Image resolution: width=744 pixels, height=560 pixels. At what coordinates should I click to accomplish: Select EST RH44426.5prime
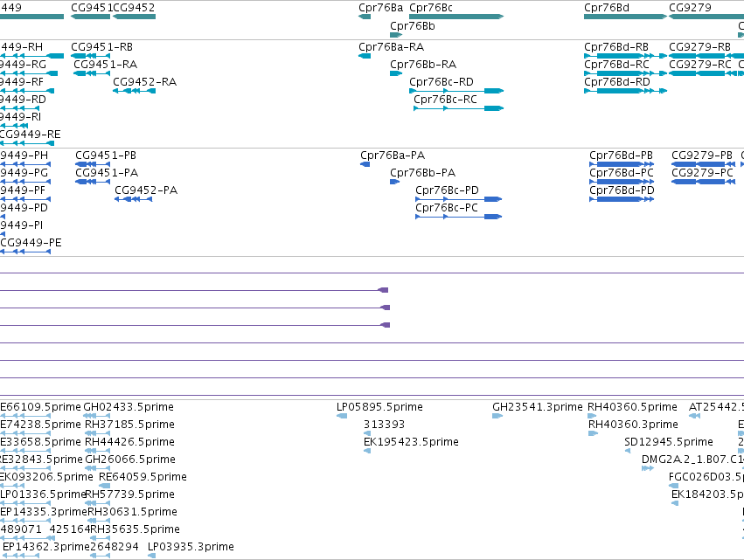[129, 442]
